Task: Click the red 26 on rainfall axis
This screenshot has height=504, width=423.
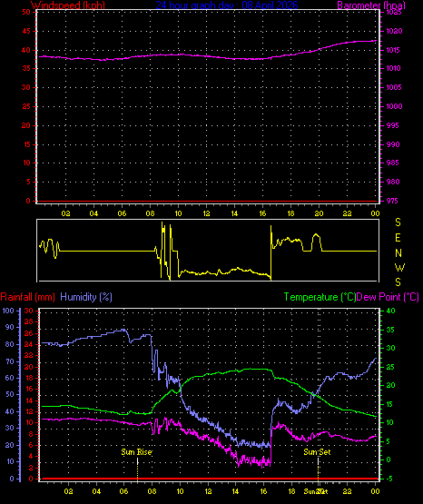Action: [x=28, y=333]
